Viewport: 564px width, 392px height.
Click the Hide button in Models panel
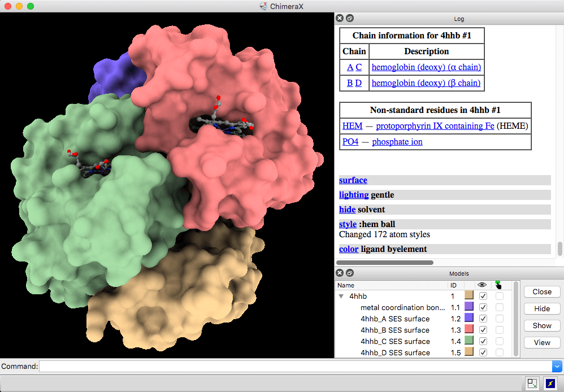pyautogui.click(x=542, y=308)
